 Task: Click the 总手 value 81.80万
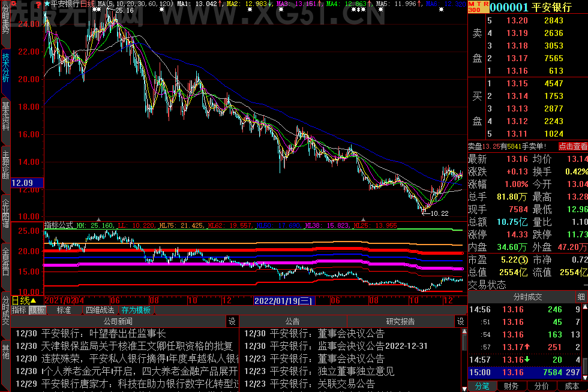point(512,197)
